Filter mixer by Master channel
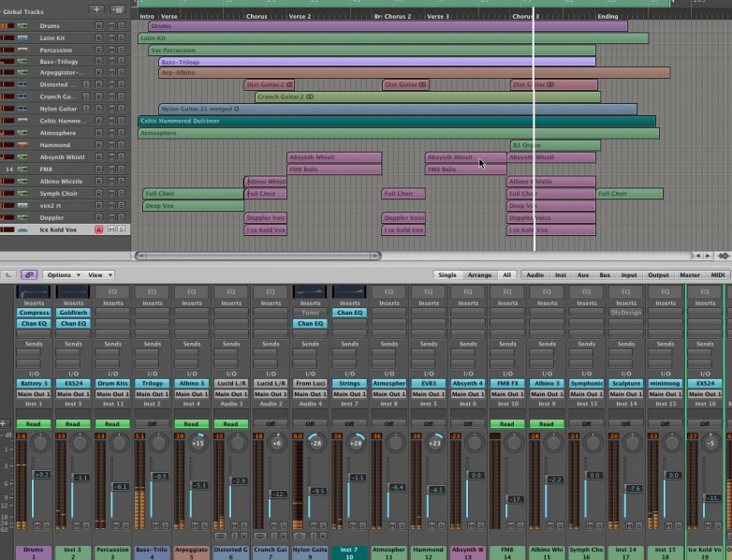 689,274
